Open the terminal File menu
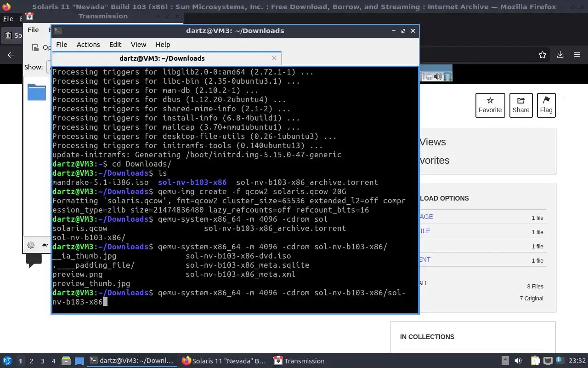 click(x=62, y=45)
